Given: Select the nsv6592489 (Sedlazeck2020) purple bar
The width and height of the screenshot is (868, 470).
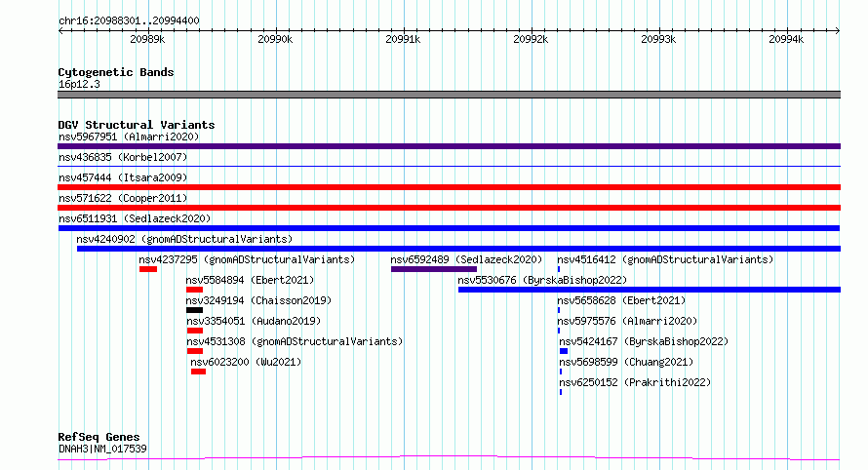Looking at the screenshot, I should [433, 269].
